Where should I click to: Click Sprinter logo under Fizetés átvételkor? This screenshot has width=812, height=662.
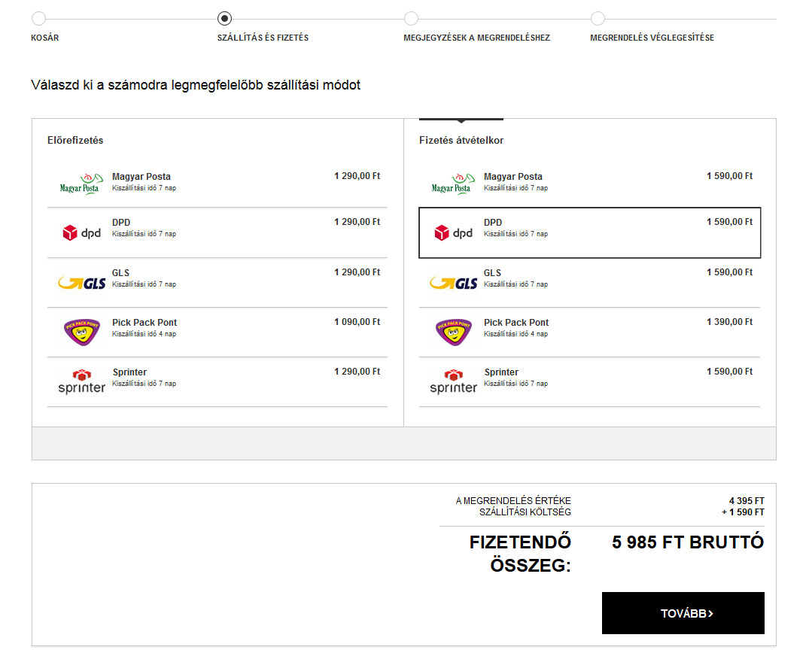453,381
